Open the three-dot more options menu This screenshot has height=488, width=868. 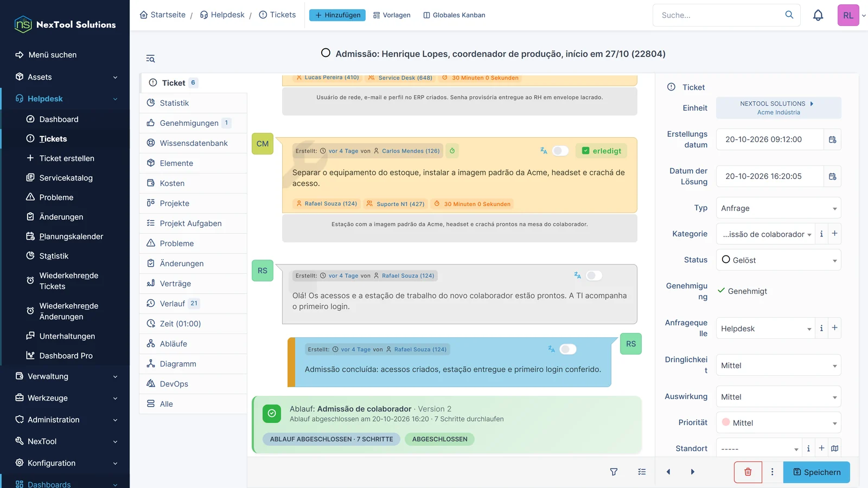tap(773, 472)
